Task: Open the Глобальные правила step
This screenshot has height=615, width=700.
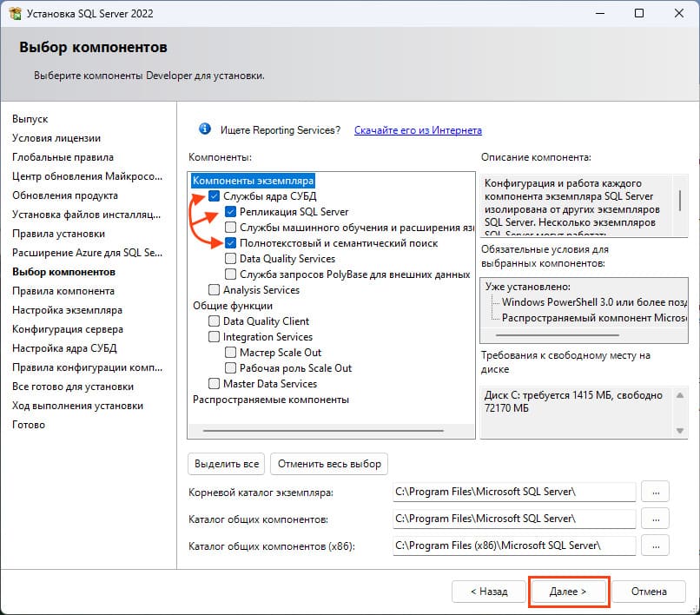Action: 63,157
